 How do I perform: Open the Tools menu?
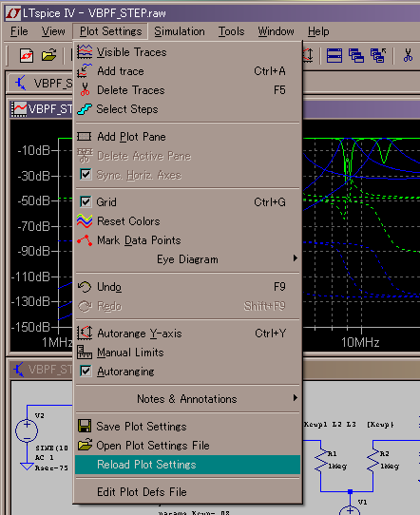[x=231, y=31]
